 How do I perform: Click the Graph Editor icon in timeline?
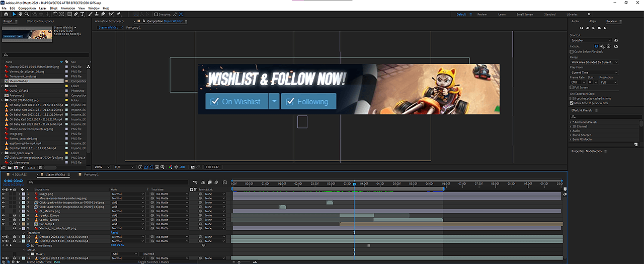225,182
